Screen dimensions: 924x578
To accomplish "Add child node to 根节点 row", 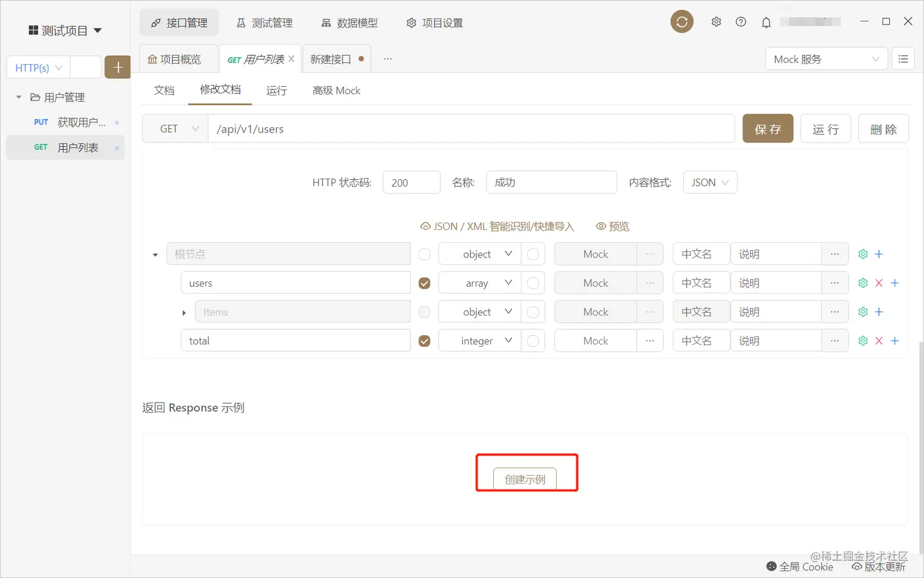I will click(x=879, y=254).
